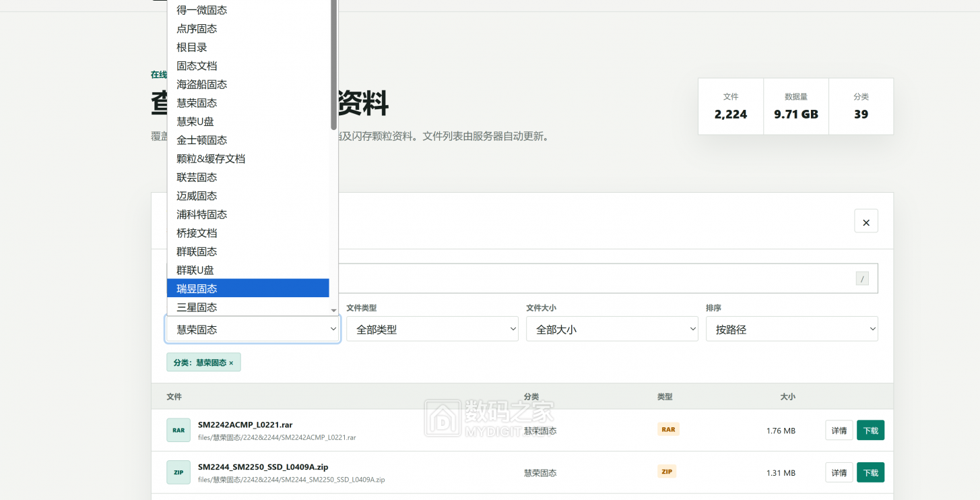Image resolution: width=980 pixels, height=500 pixels.
Task: Click the slash shortcut hint in search box
Action: point(862,278)
